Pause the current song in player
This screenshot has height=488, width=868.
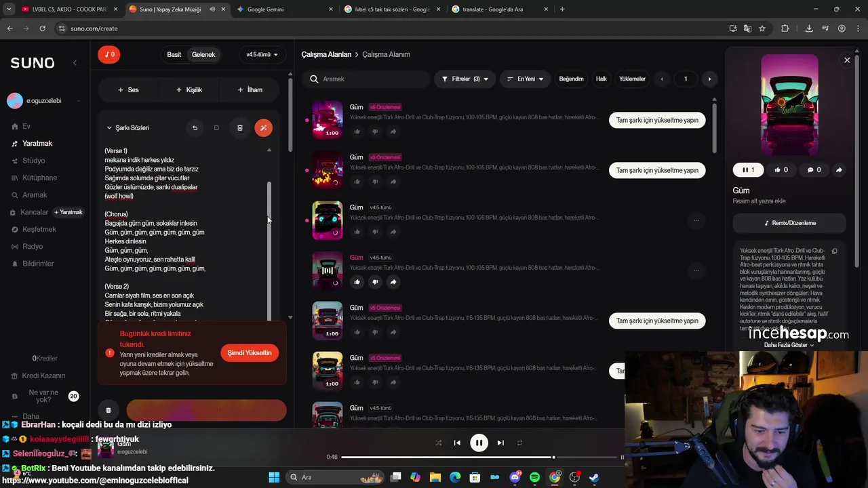[x=479, y=443]
